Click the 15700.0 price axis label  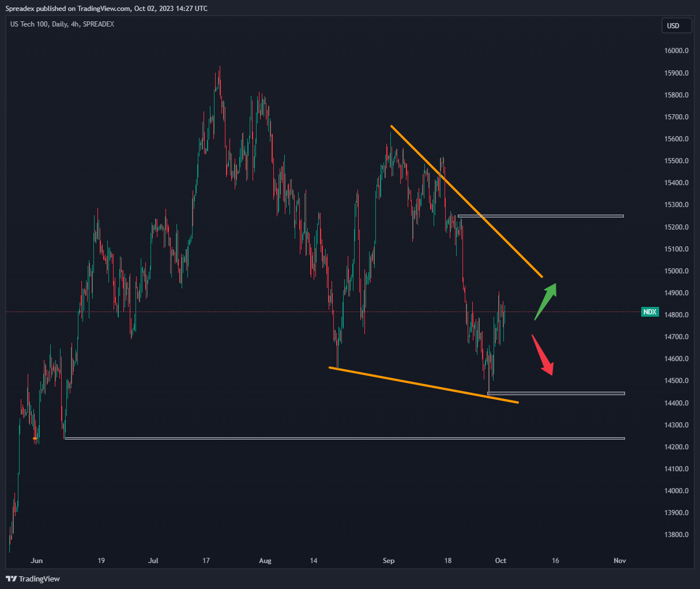click(676, 117)
